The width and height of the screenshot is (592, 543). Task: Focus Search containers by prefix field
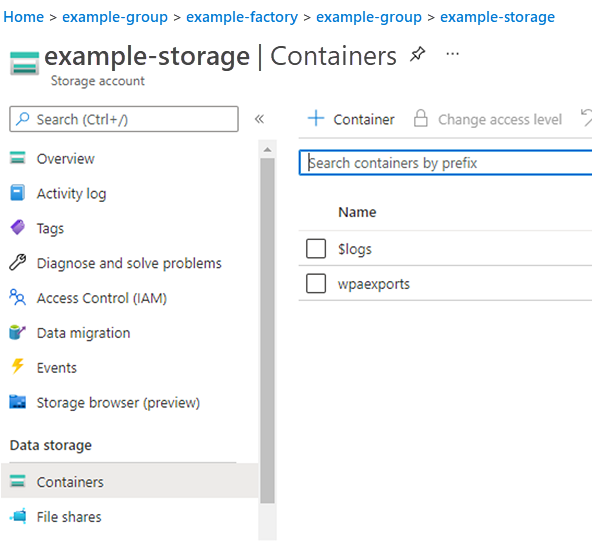tap(446, 163)
